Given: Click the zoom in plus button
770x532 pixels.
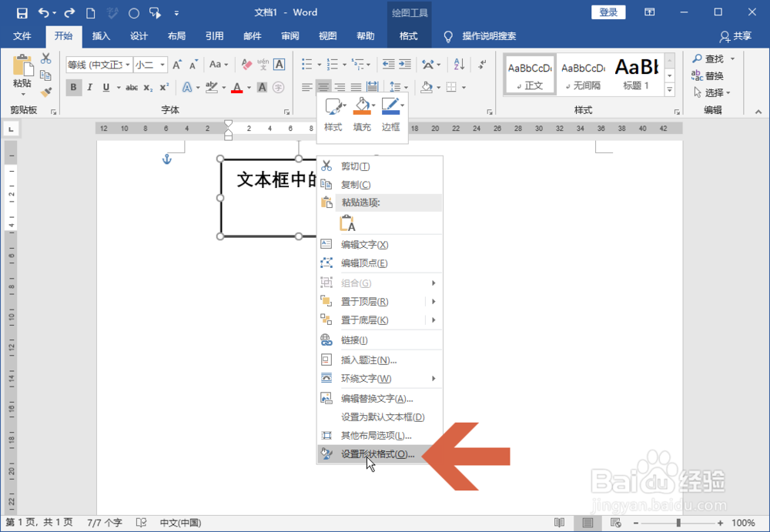Looking at the screenshot, I should (x=721, y=523).
